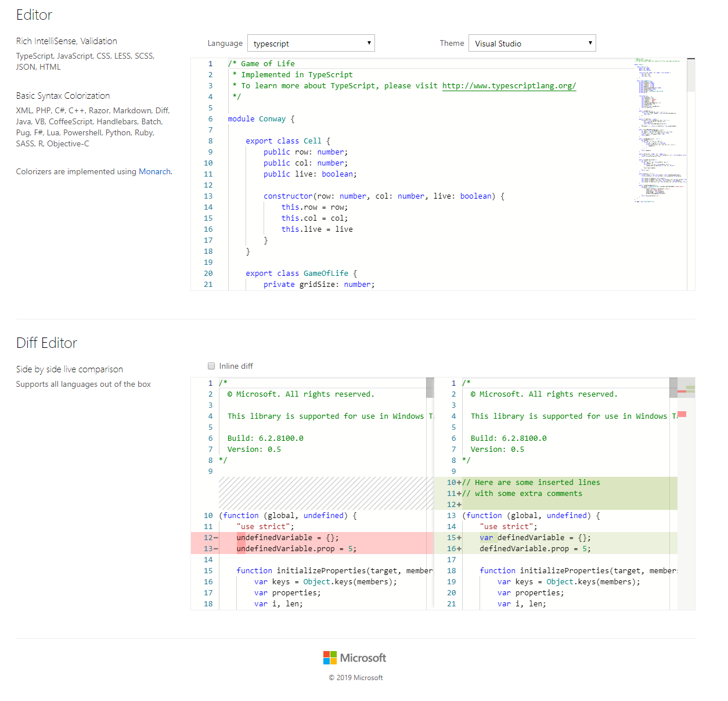Click 'Version: 0.5' in right diff pane
This screenshot has height=701, width=728.
tap(498, 450)
